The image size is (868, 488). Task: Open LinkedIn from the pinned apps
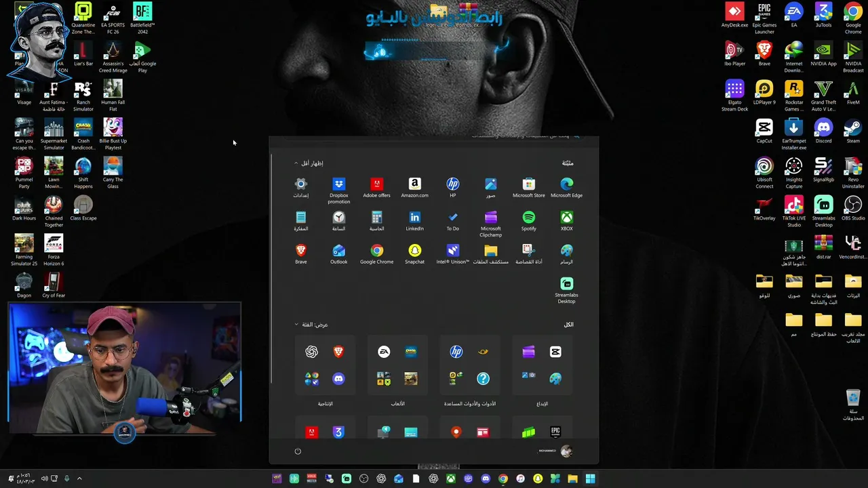click(x=414, y=221)
